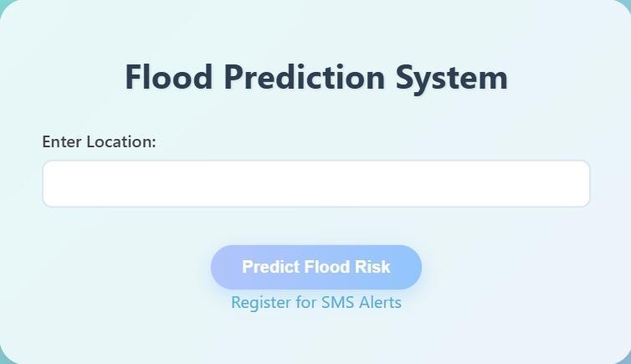Viewport: 631px width, 364px height.
Task: Focus the Enter Location text field
Action: [x=315, y=183]
